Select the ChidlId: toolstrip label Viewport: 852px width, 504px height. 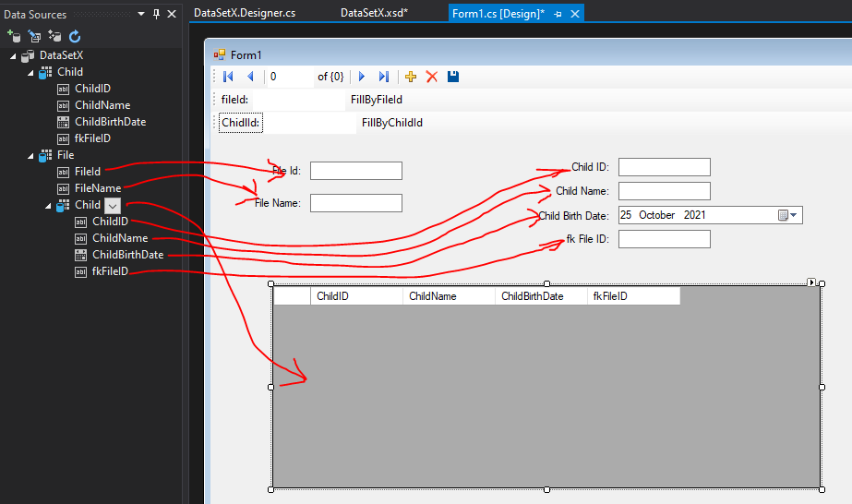pyautogui.click(x=241, y=123)
